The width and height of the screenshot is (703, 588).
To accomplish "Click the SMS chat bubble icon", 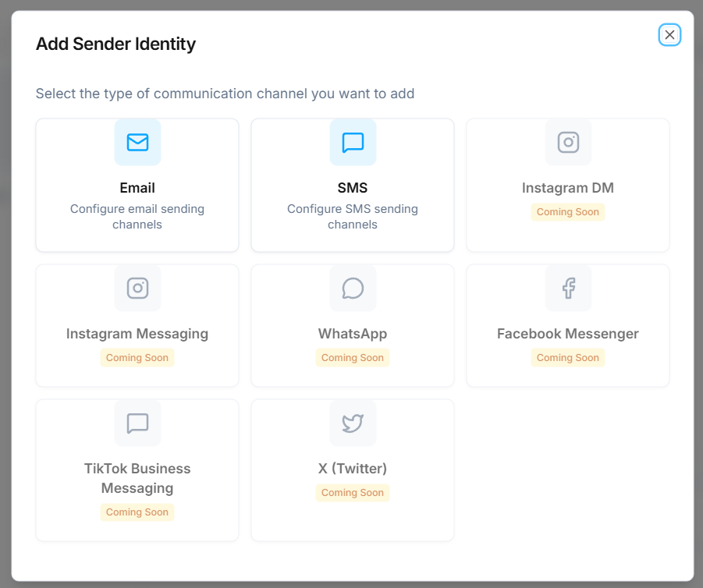I will point(353,143).
